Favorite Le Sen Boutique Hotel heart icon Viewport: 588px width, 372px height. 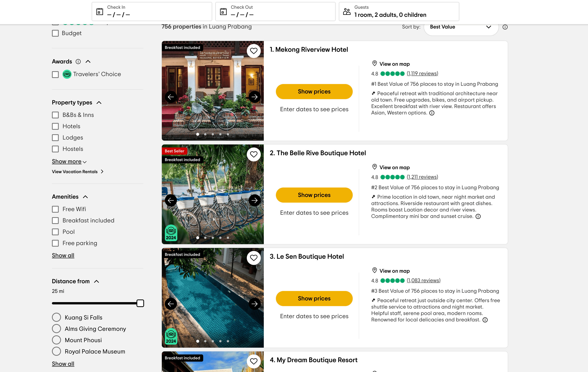tap(253, 258)
